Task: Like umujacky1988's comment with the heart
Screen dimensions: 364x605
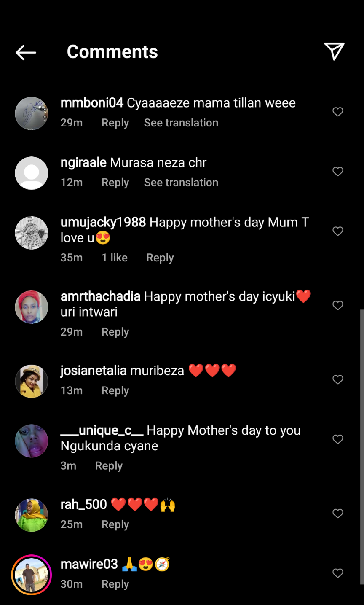Action: tap(338, 231)
